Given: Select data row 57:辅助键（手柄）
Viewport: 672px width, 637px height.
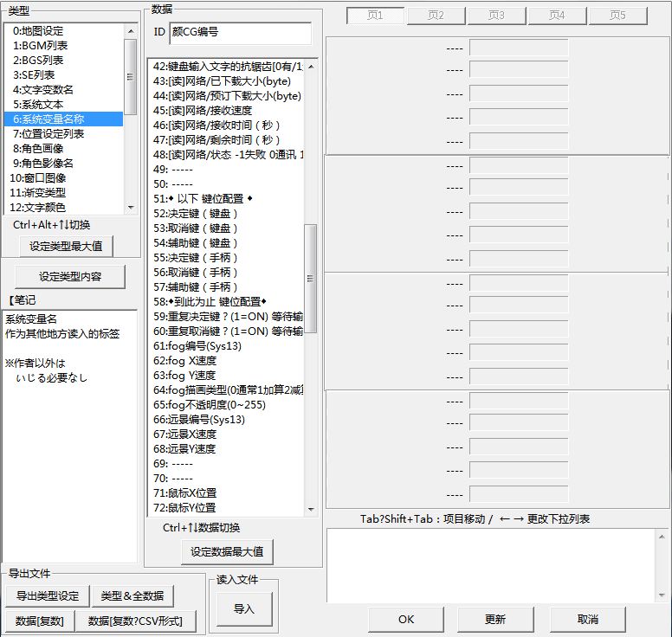Looking at the screenshot, I should [226, 287].
